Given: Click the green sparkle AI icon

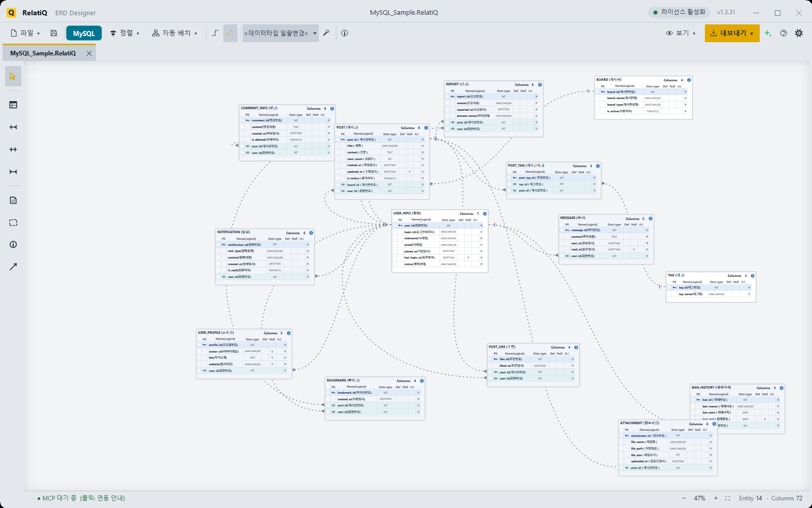Looking at the screenshot, I should 768,33.
